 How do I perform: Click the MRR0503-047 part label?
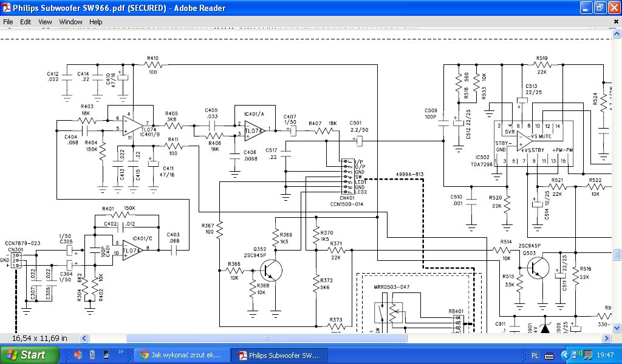click(392, 287)
